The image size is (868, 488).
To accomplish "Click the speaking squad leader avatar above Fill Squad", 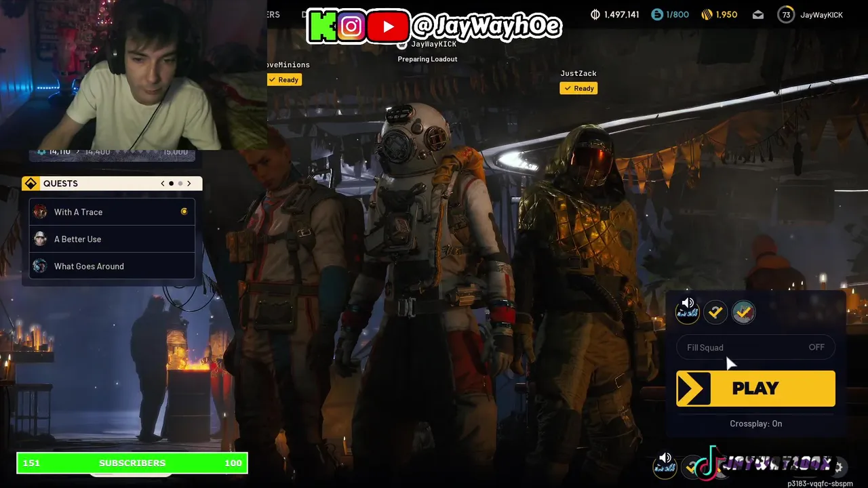I will tap(688, 312).
